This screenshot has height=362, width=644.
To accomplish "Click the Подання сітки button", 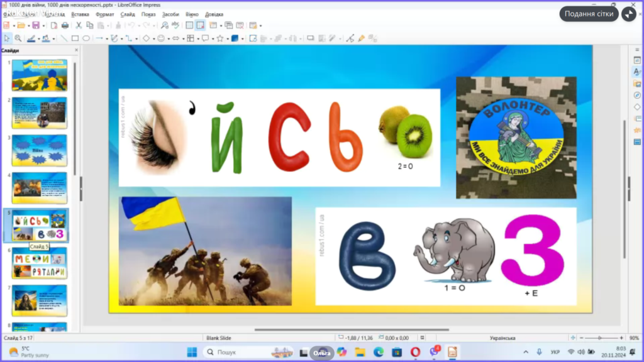I will pyautogui.click(x=588, y=14).
